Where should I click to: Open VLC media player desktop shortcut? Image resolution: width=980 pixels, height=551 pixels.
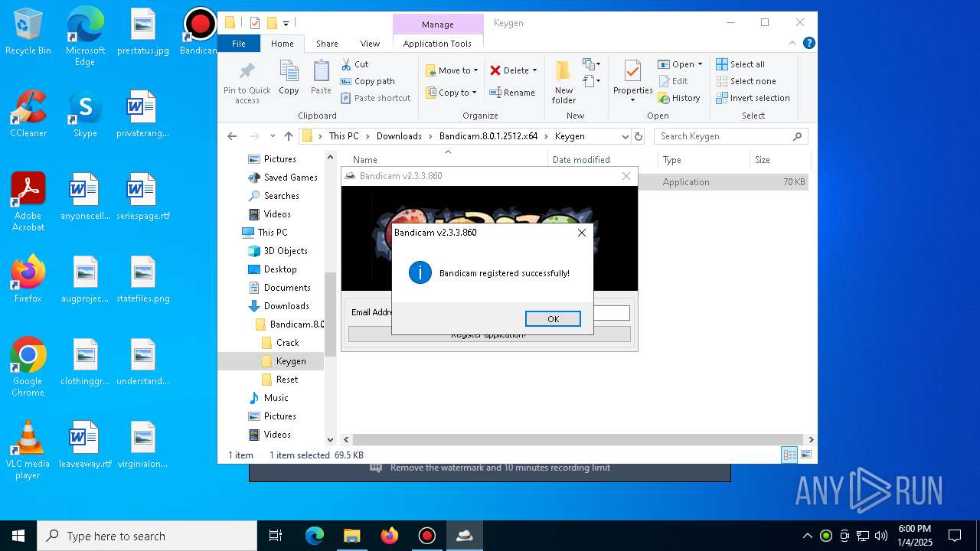coord(28,450)
